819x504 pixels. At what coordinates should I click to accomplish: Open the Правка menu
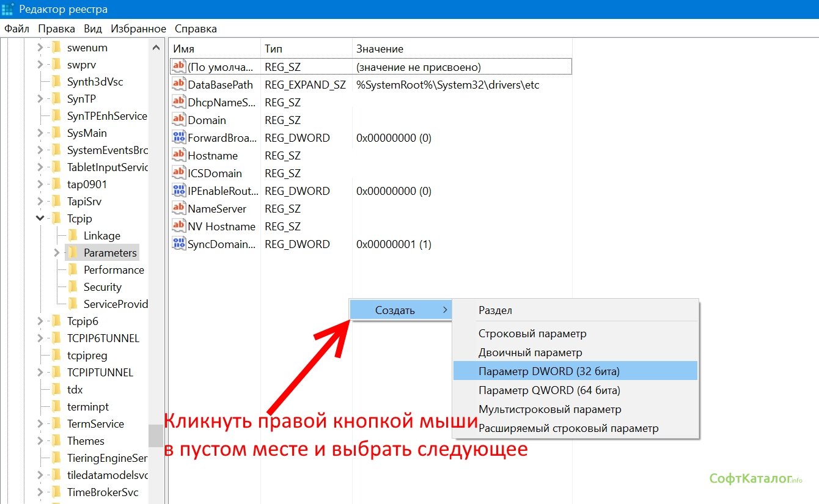point(56,29)
